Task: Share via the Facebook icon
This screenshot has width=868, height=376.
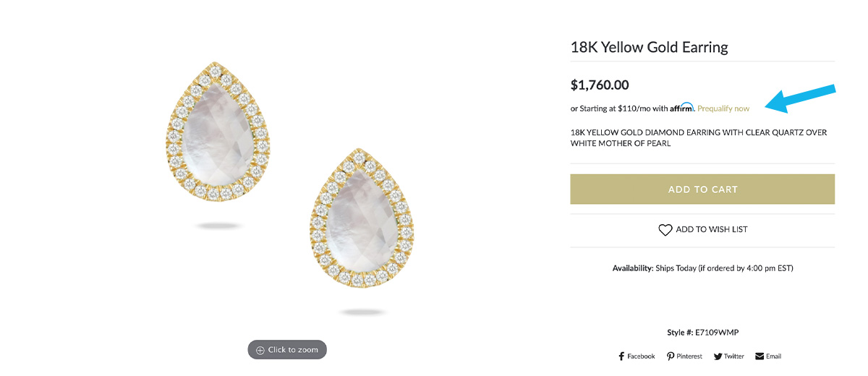Action: click(x=621, y=356)
